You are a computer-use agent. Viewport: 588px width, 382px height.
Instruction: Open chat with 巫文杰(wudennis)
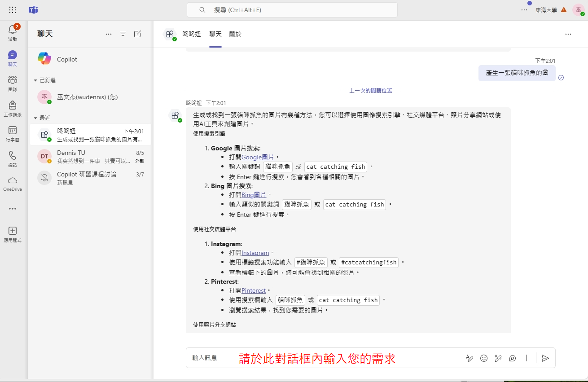(90, 97)
